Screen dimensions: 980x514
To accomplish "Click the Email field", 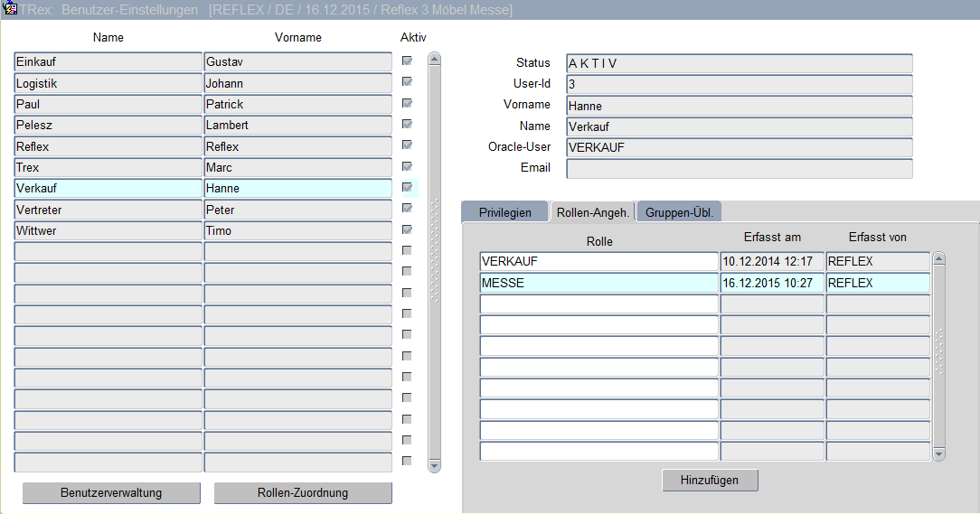I will click(739, 169).
